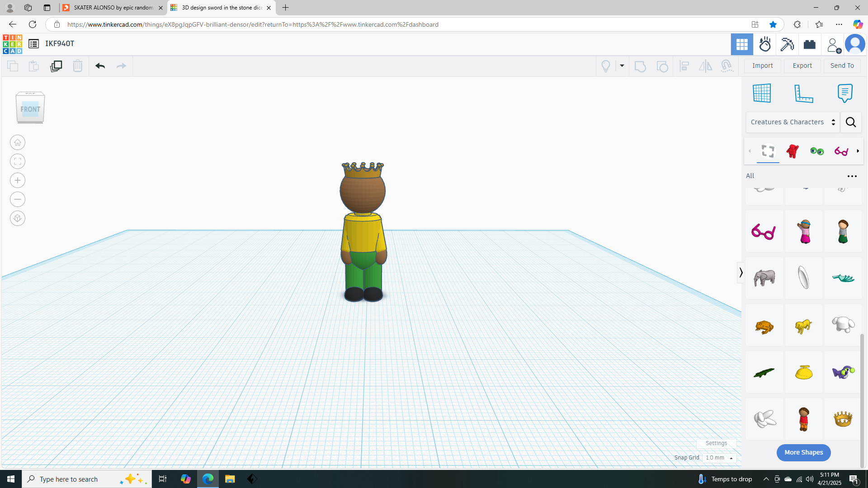This screenshot has height=488, width=868.
Task: Collapse the shapes panel chevron
Action: click(741, 272)
